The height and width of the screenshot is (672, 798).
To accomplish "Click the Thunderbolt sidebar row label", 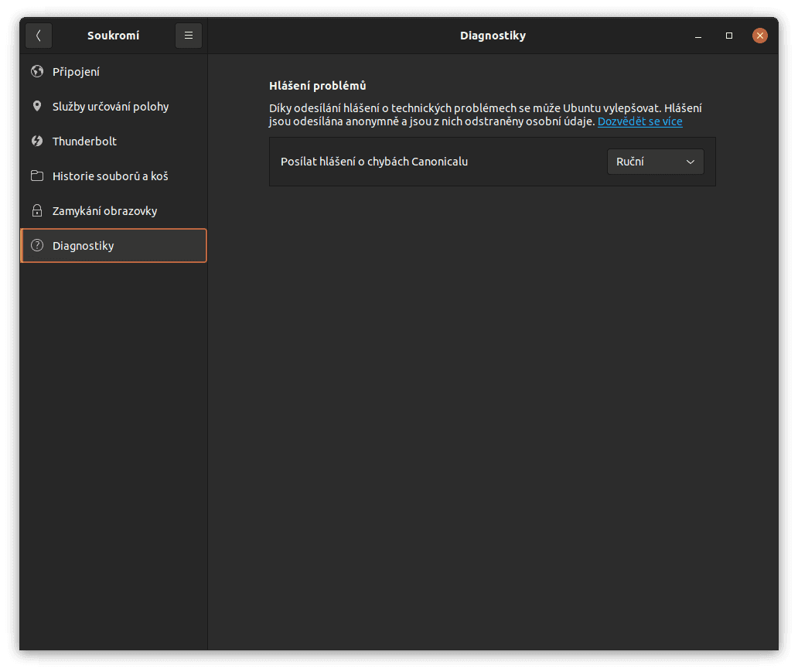I will click(x=84, y=141).
